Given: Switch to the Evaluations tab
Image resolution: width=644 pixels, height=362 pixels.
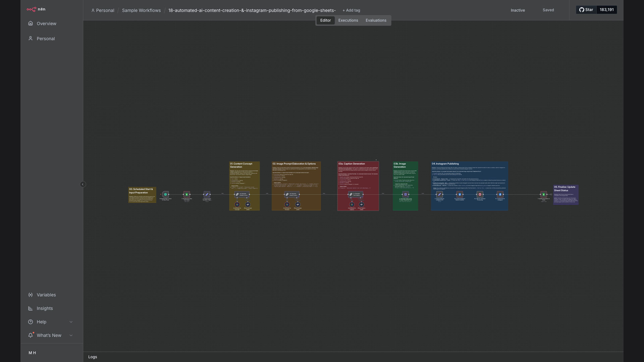Looking at the screenshot, I should tap(376, 20).
